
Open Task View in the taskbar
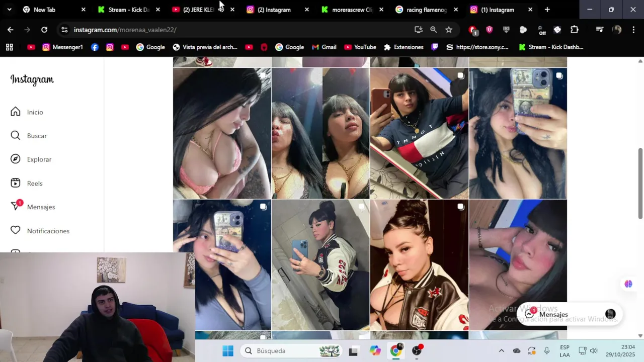(353, 351)
